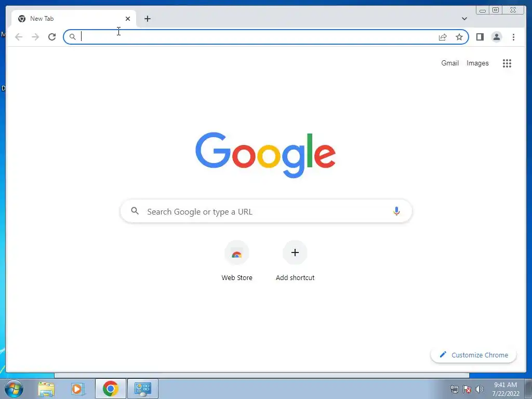532x399 pixels.
Task: Open a new tab with plus button
Action: [x=147, y=19]
